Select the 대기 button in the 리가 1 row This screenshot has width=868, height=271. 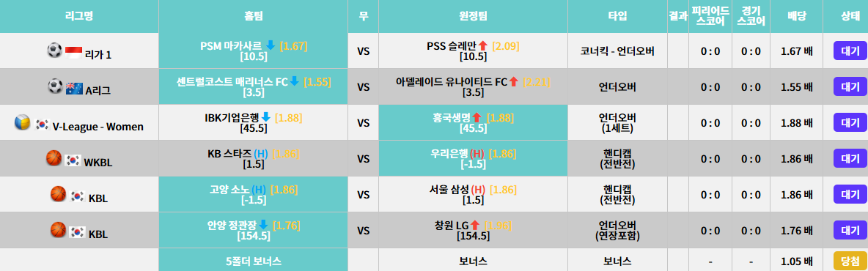850,51
